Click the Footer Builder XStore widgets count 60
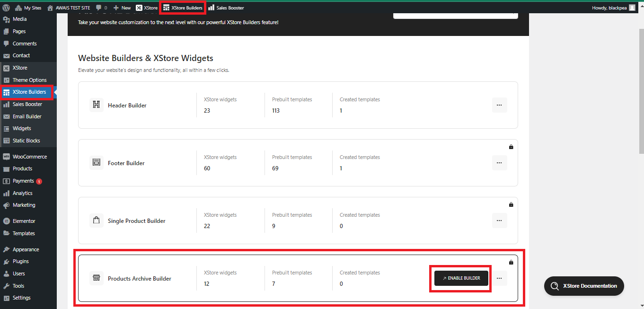The image size is (644, 309). tap(207, 168)
